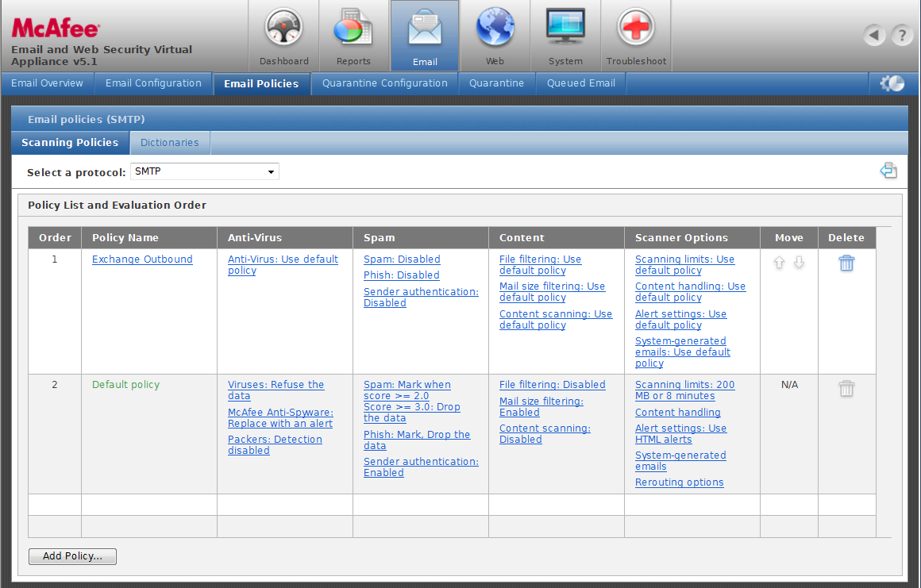Viewport: 921px width, 588px height.
Task: Open the Quarantine tab
Action: [496, 83]
